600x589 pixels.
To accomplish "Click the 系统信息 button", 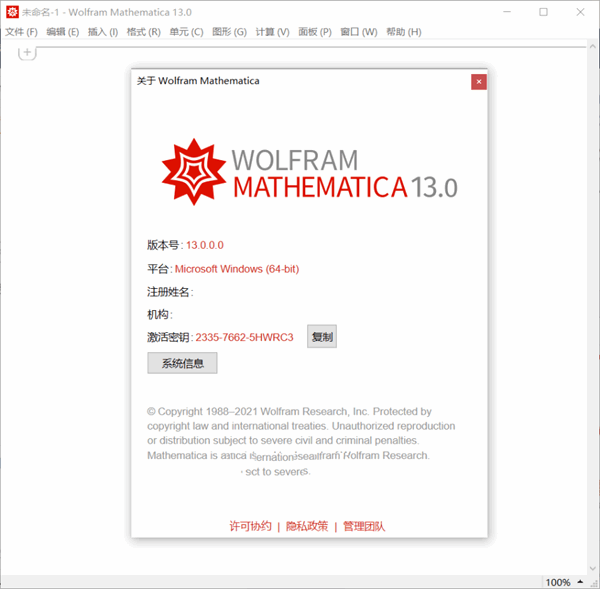I will pos(182,364).
